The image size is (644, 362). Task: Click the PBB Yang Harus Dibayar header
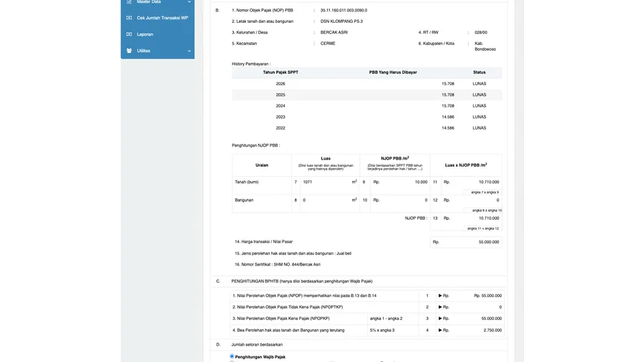[x=393, y=72]
